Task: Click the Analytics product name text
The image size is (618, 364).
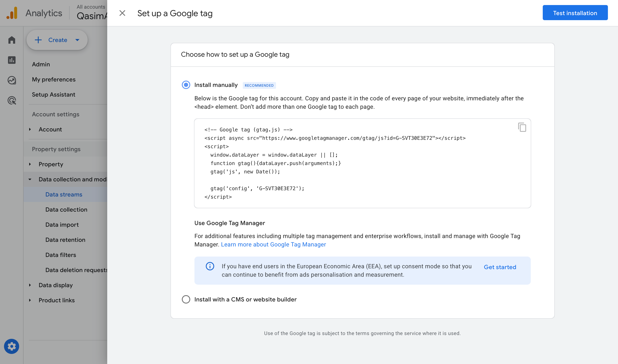Action: point(44,13)
